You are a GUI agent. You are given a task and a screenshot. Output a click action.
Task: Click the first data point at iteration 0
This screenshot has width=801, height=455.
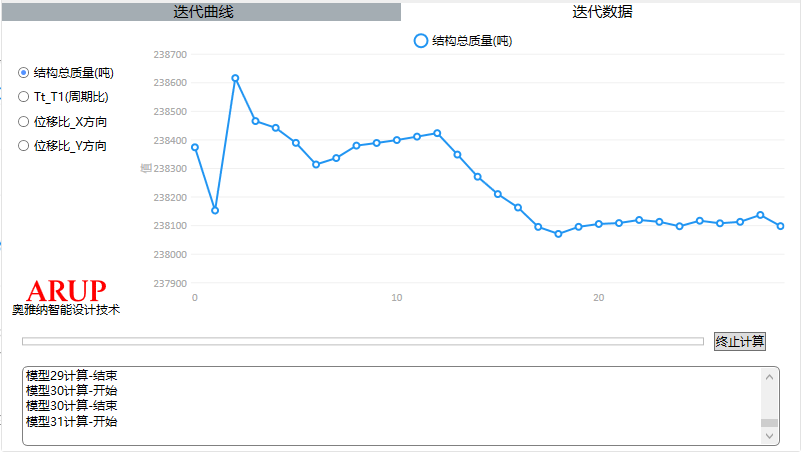(195, 147)
